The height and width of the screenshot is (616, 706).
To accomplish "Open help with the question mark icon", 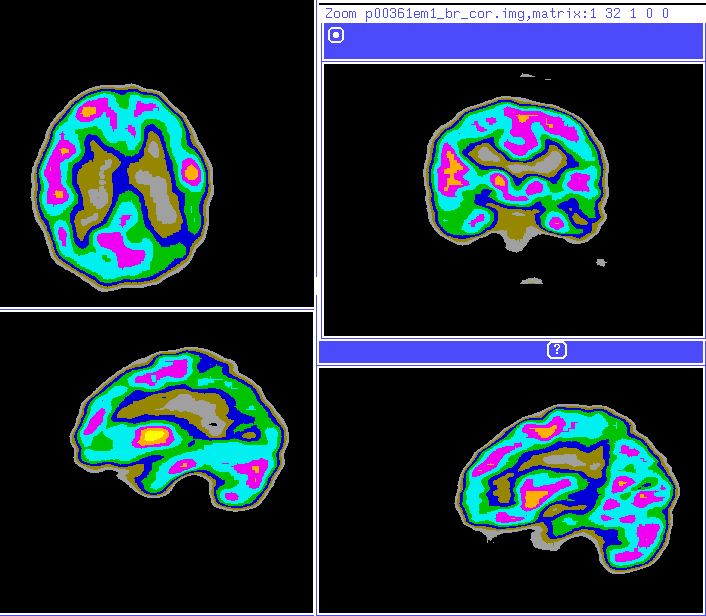I will pos(557,349).
